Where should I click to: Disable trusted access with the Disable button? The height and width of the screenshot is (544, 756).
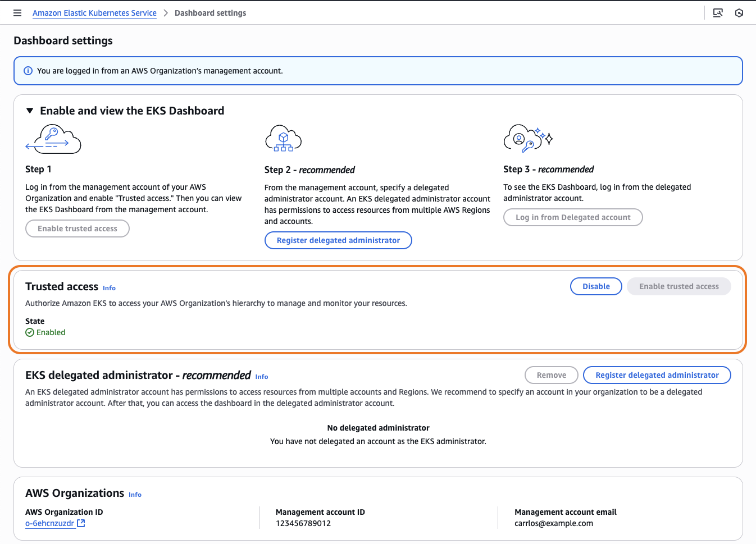(x=595, y=286)
